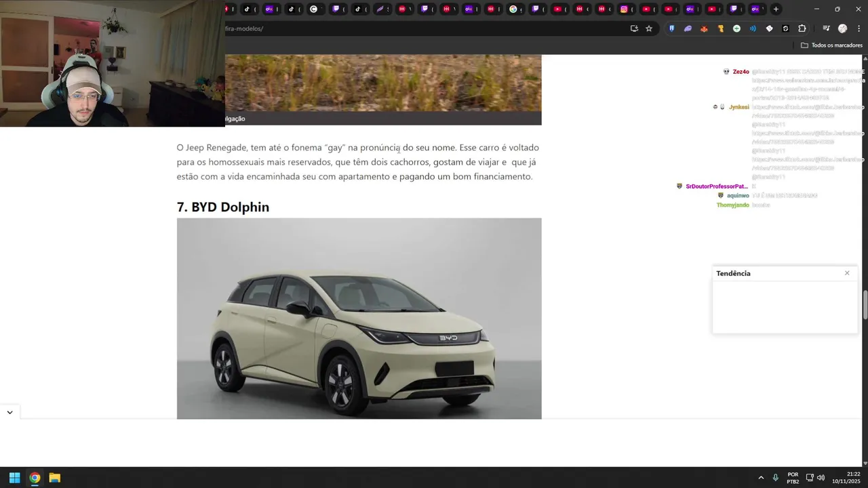Close the Tendência panel
The width and height of the screenshot is (868, 488).
[x=847, y=273]
